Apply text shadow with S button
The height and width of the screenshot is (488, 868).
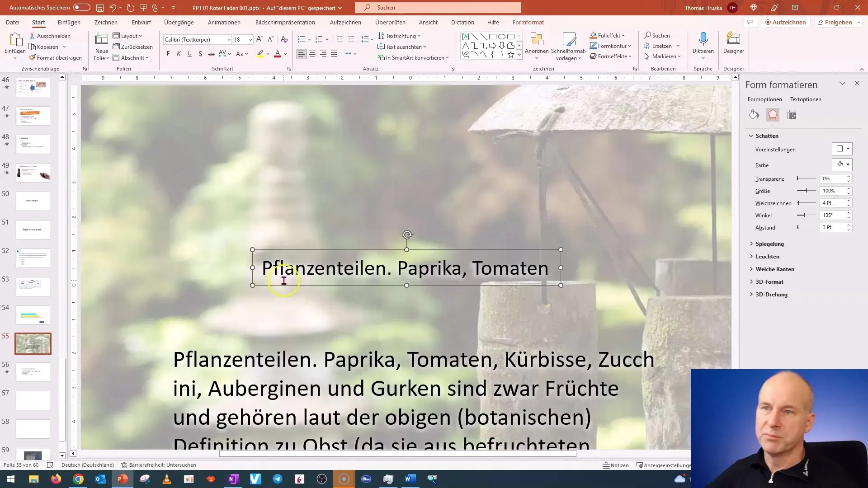click(x=200, y=54)
